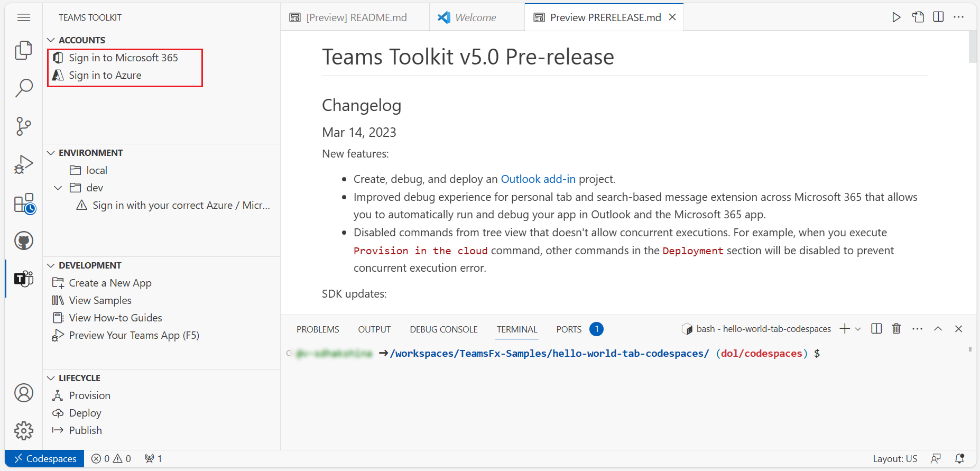Open Source Control view icon
Image resolution: width=980 pixels, height=471 pixels.
tap(24, 126)
